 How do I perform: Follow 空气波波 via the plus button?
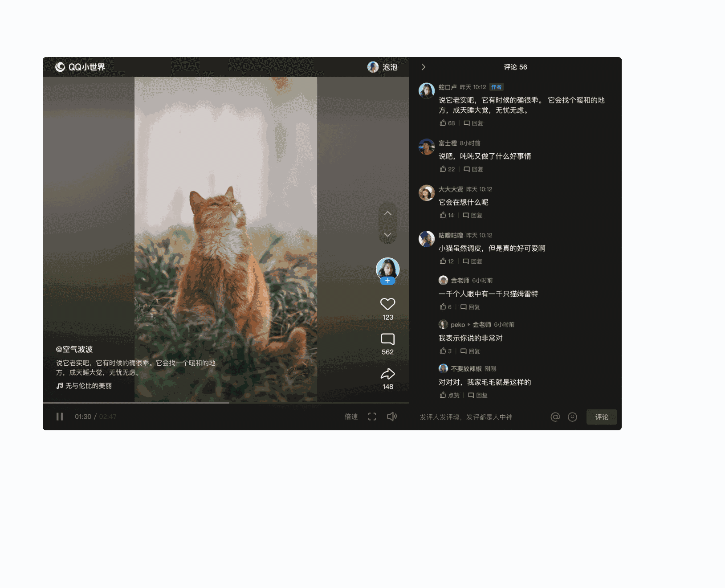click(x=387, y=281)
